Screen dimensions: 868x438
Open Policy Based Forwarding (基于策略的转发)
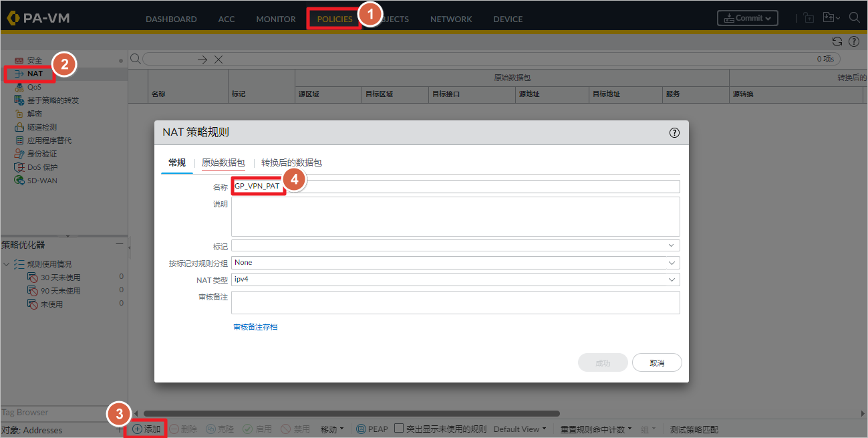(x=53, y=100)
